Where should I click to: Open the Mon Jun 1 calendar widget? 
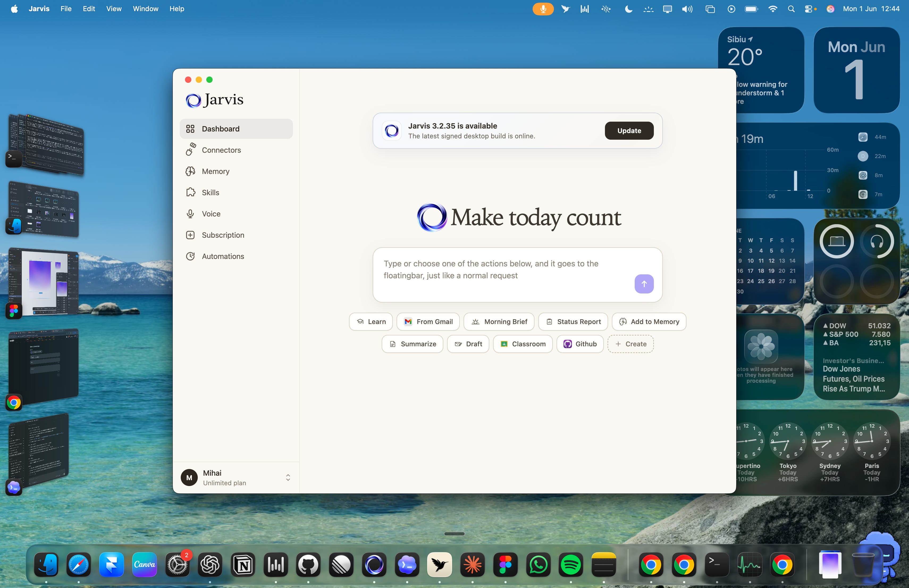(x=857, y=70)
